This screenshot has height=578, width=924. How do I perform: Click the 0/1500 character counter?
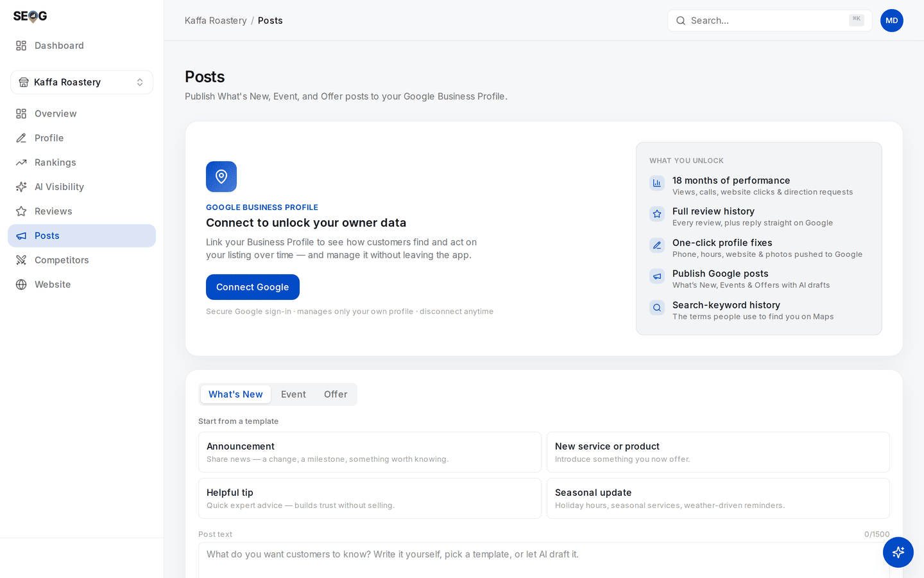coord(877,534)
